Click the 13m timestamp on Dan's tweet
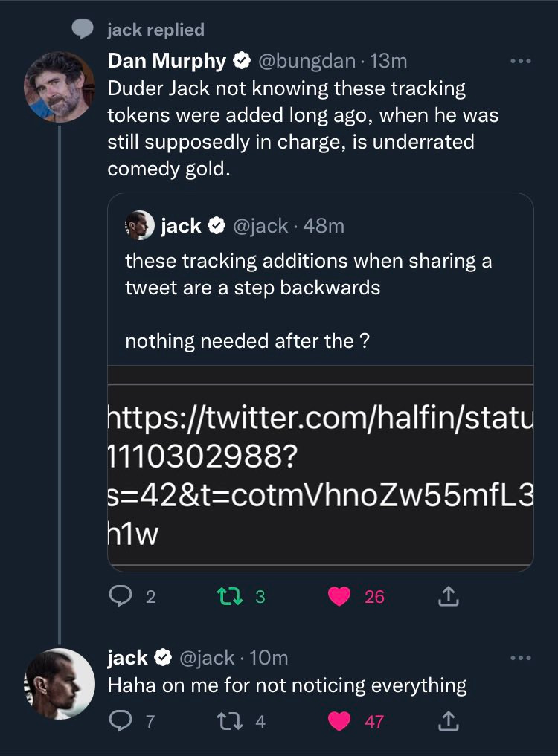 pyautogui.click(x=389, y=61)
